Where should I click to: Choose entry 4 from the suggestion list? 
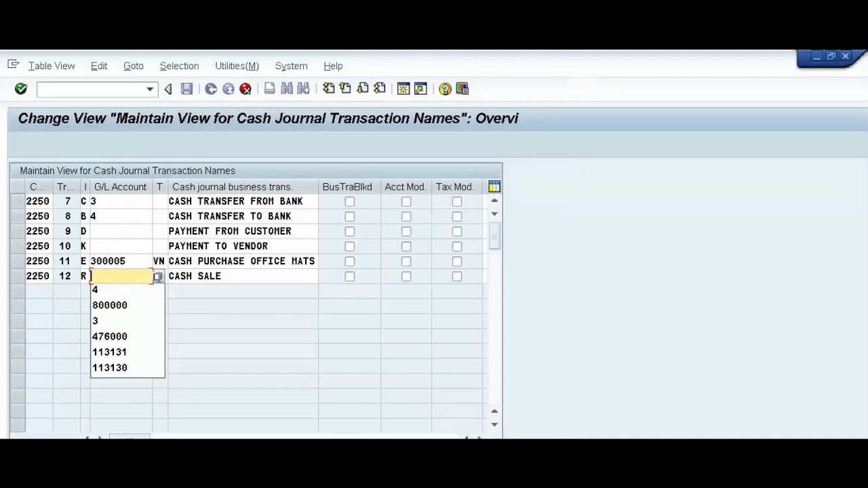click(x=127, y=289)
